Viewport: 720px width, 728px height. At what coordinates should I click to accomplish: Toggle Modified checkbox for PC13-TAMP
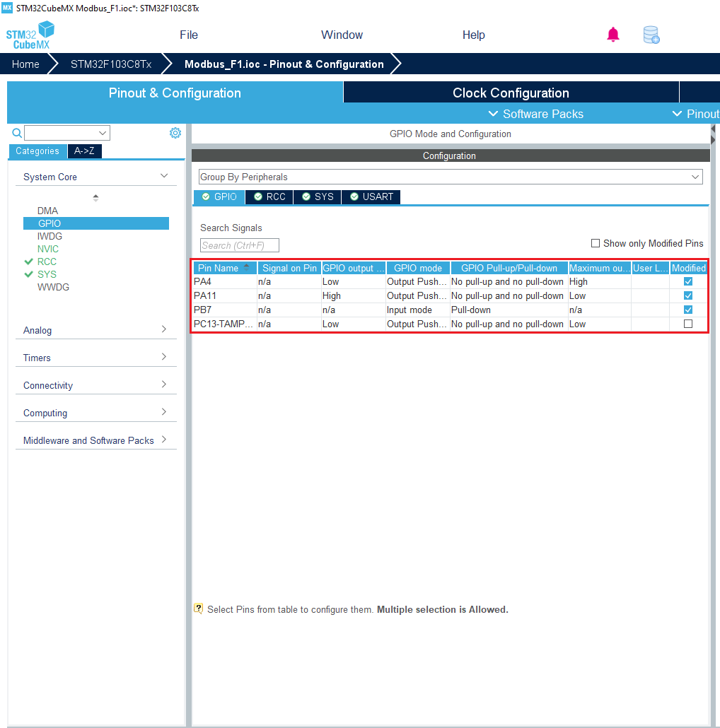(x=688, y=324)
